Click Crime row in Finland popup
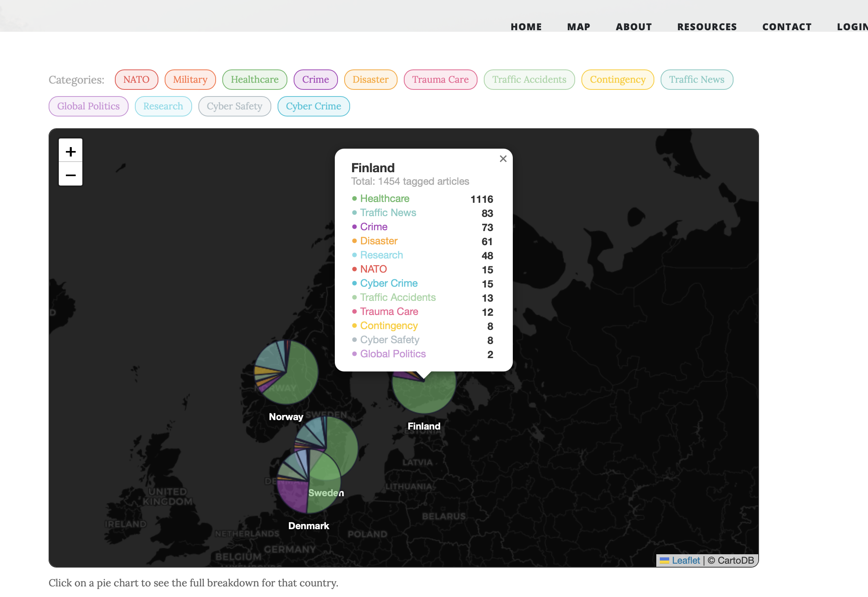Image resolution: width=868 pixels, height=597 pixels. tap(423, 227)
